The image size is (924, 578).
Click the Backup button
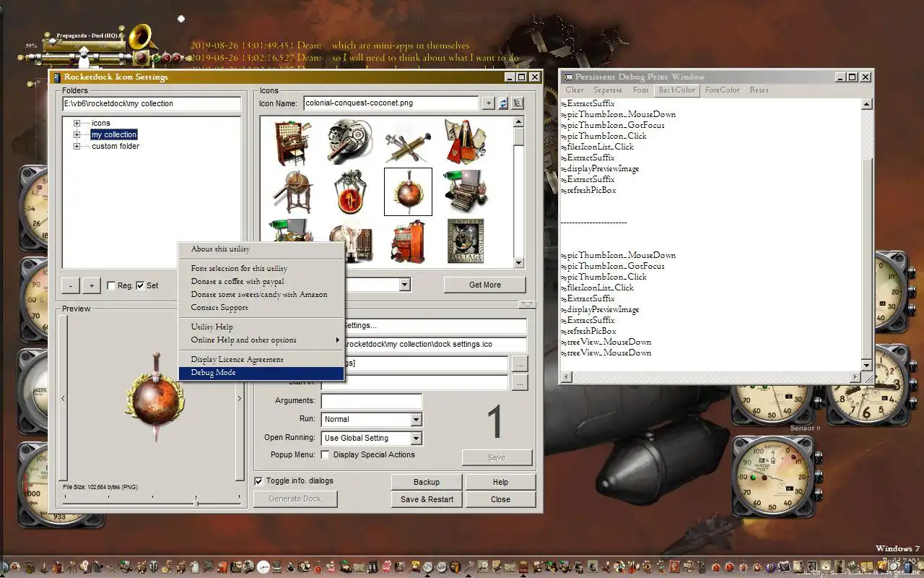(427, 482)
